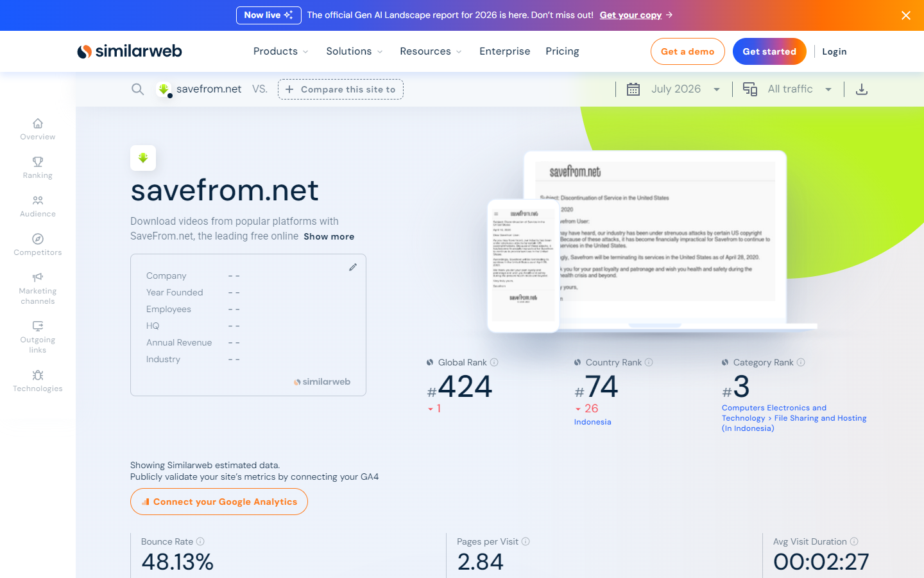Click the Bounce Rate info icon
This screenshot has width=924, height=578.
point(200,541)
